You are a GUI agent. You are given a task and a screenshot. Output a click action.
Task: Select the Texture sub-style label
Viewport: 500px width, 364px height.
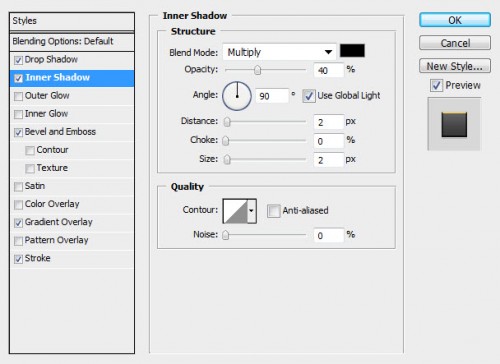pyautogui.click(x=52, y=168)
